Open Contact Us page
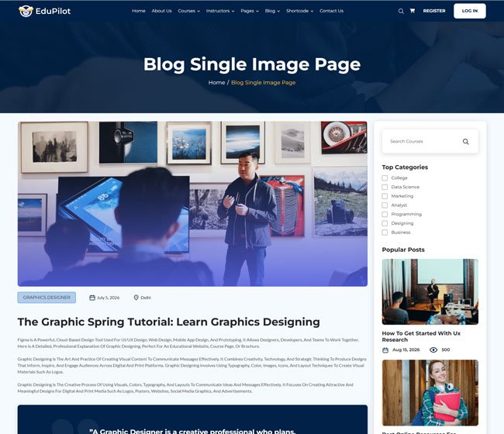The height and width of the screenshot is (434, 504). [331, 11]
